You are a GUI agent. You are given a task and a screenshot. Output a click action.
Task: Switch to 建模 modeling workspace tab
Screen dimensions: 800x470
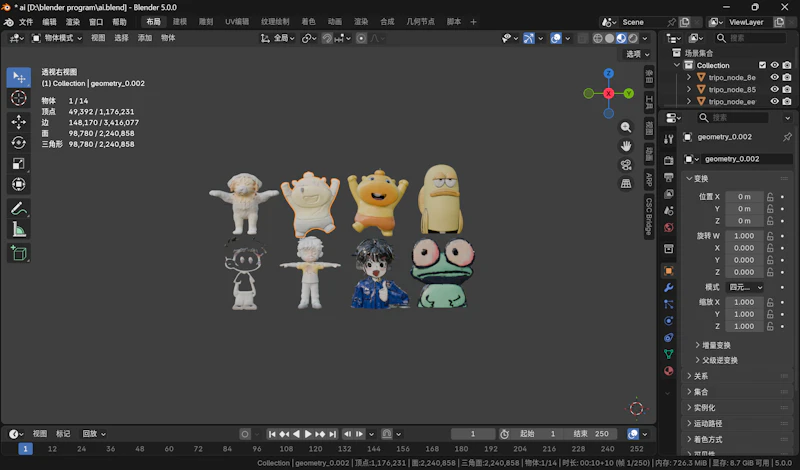point(180,21)
